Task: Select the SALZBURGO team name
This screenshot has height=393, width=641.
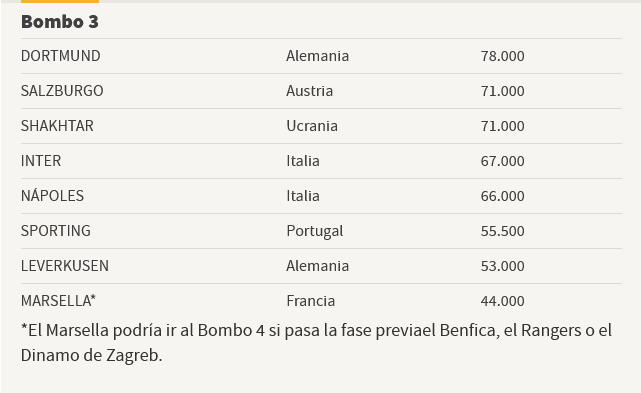Action: 62,91
